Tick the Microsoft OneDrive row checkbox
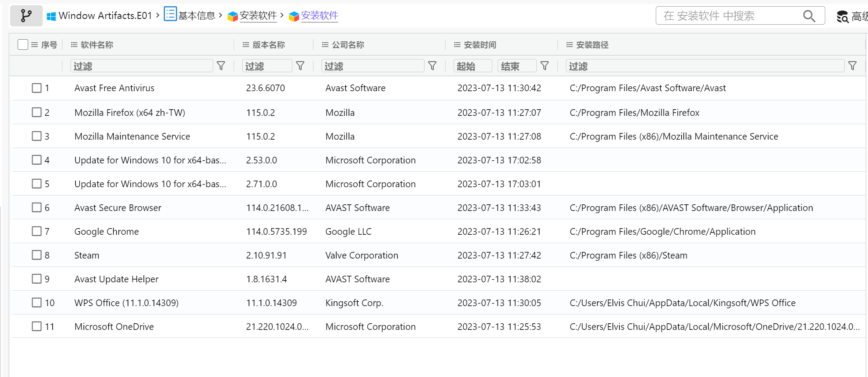 point(37,326)
